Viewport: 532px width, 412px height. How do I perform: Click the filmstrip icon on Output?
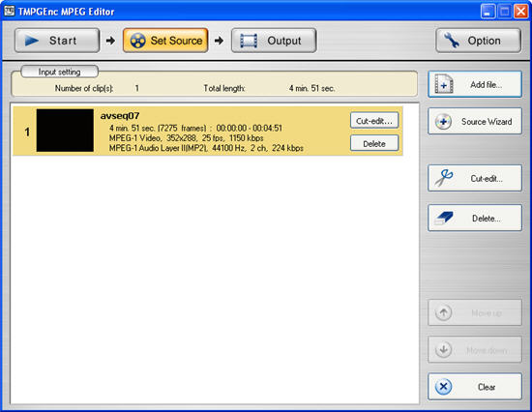pos(249,41)
